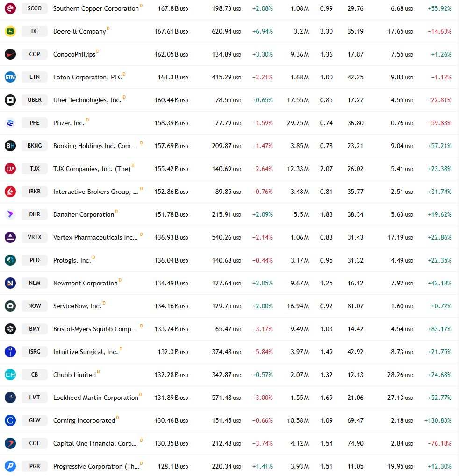Open Interactive Brokers Group company link

[95, 192]
